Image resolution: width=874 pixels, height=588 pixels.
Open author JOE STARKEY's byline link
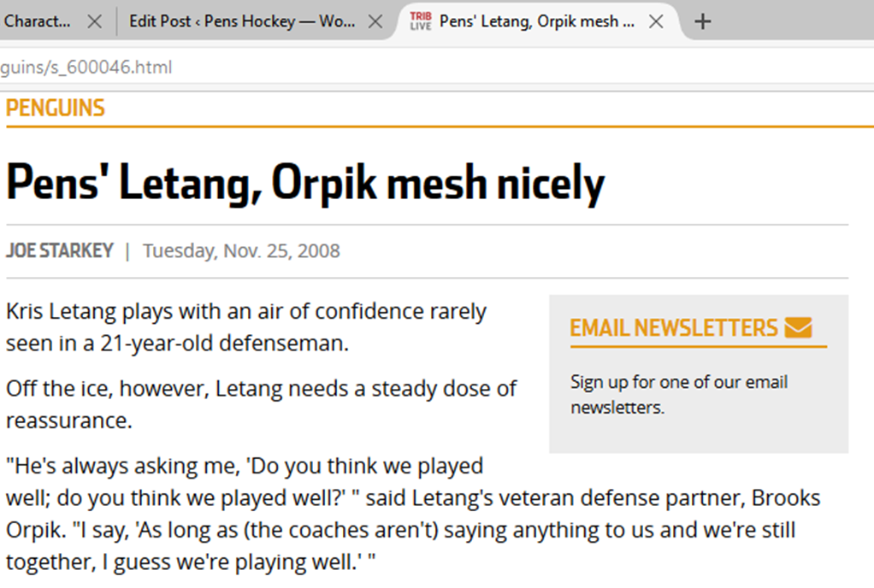(x=60, y=251)
